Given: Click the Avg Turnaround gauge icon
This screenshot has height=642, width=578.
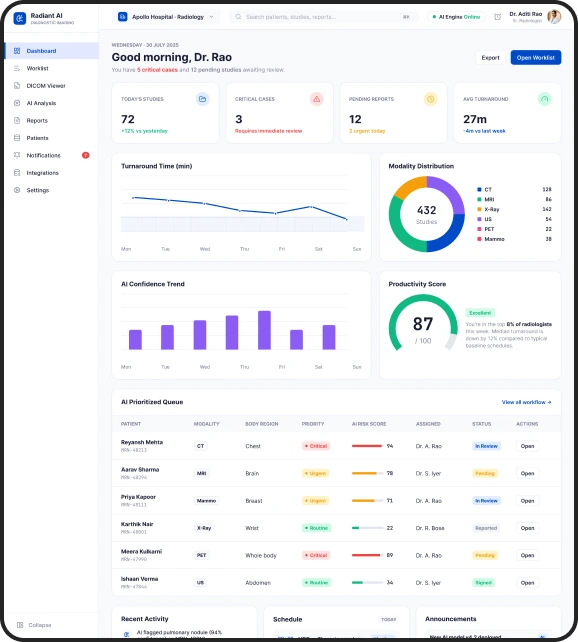Looking at the screenshot, I should click(544, 99).
